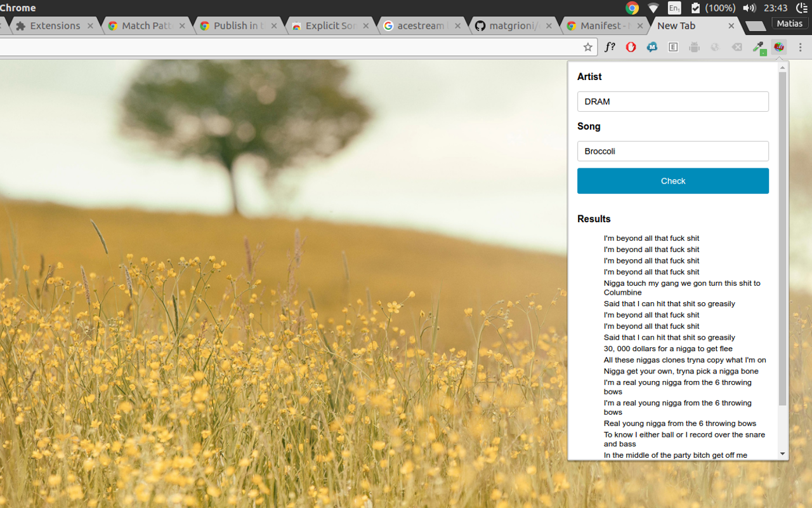Click the Results heading
Image resolution: width=812 pixels, height=508 pixels.
pyautogui.click(x=594, y=219)
